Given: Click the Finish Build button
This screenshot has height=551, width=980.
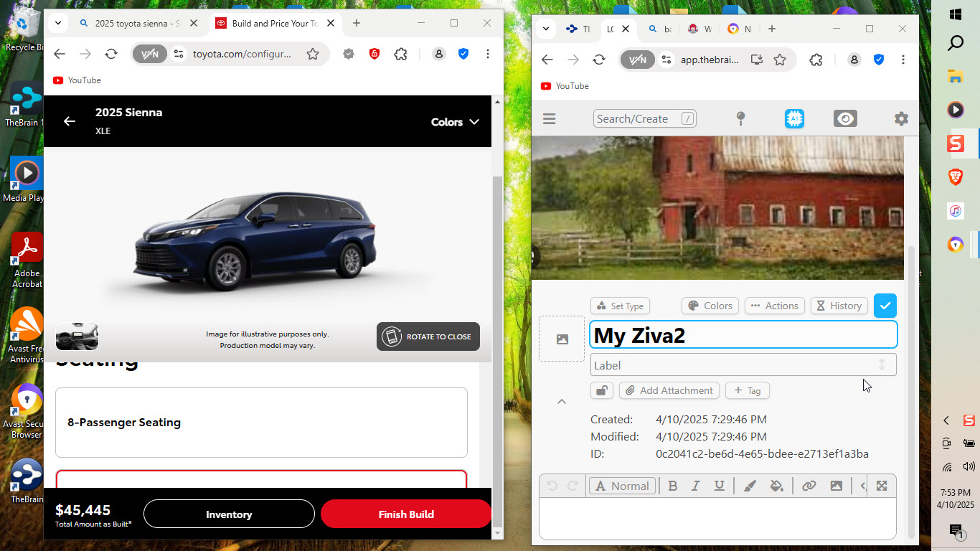Looking at the screenshot, I should 406,514.
